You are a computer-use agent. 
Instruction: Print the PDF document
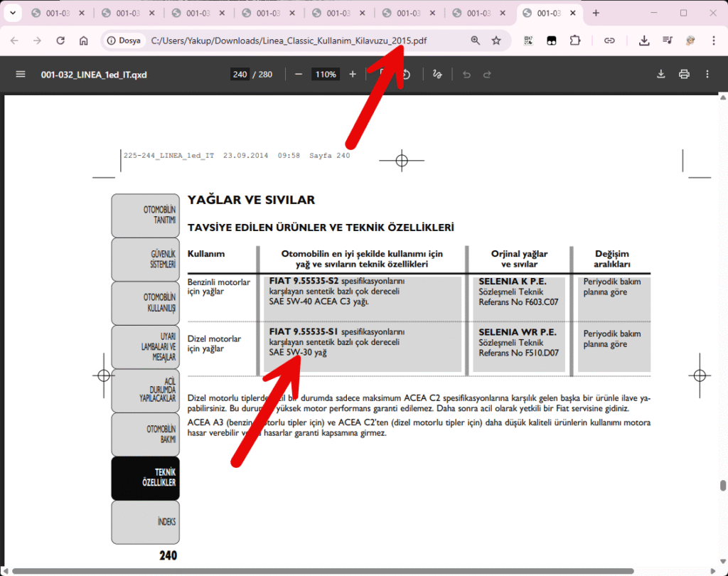coord(684,75)
